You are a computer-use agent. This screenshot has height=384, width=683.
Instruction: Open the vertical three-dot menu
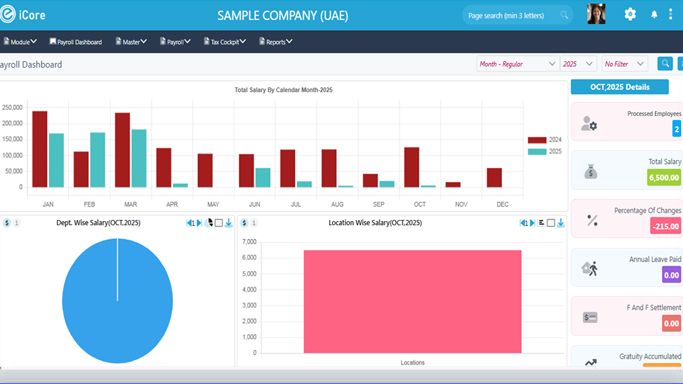(x=670, y=14)
